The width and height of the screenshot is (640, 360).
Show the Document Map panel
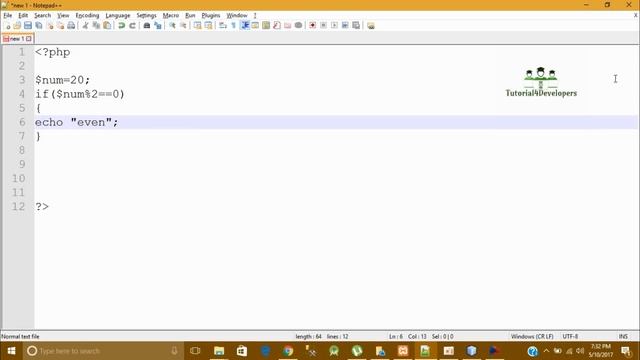point(266,26)
